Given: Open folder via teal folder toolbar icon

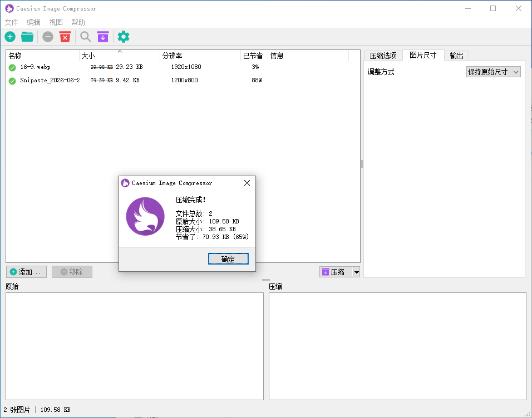Looking at the screenshot, I should (x=27, y=37).
